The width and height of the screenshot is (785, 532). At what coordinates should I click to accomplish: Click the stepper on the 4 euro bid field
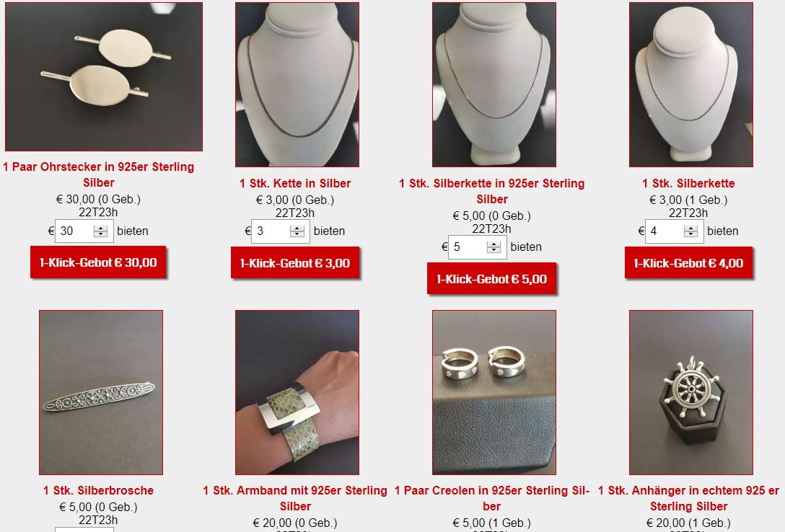pos(690,231)
